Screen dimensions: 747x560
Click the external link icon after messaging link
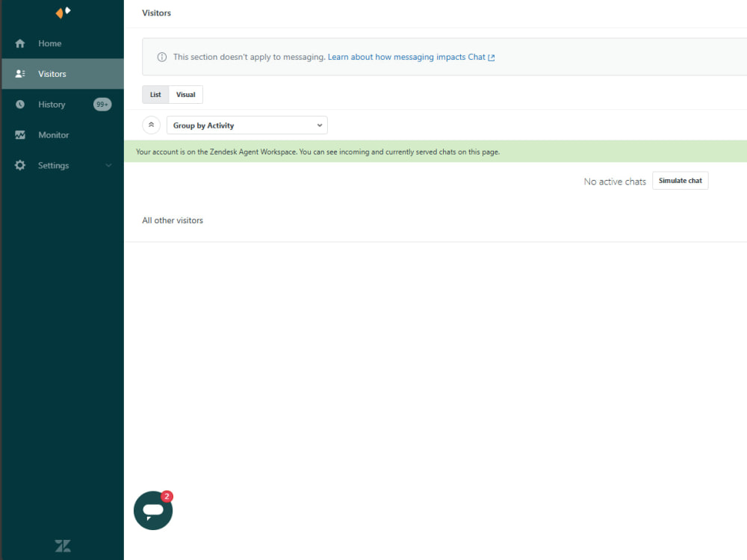pos(492,57)
